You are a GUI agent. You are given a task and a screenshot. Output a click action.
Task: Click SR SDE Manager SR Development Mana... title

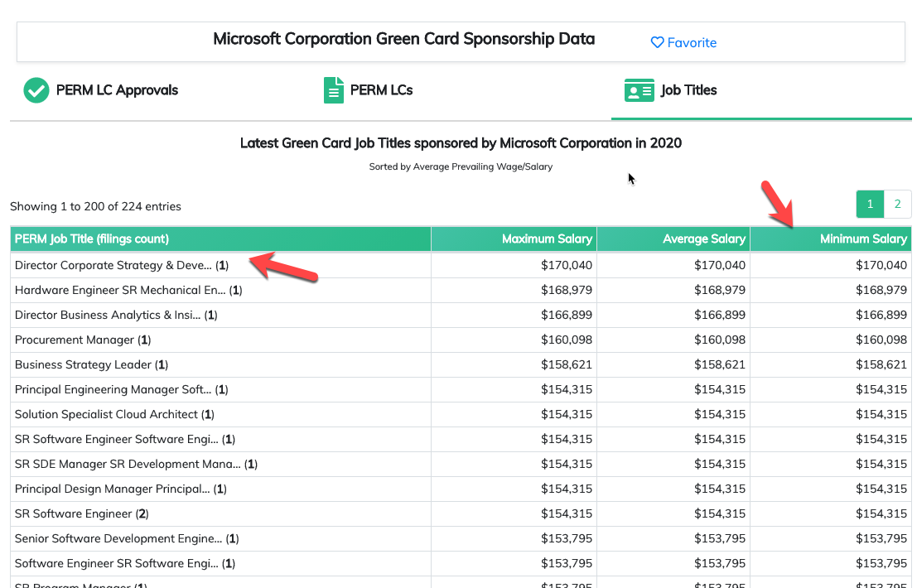coord(136,464)
